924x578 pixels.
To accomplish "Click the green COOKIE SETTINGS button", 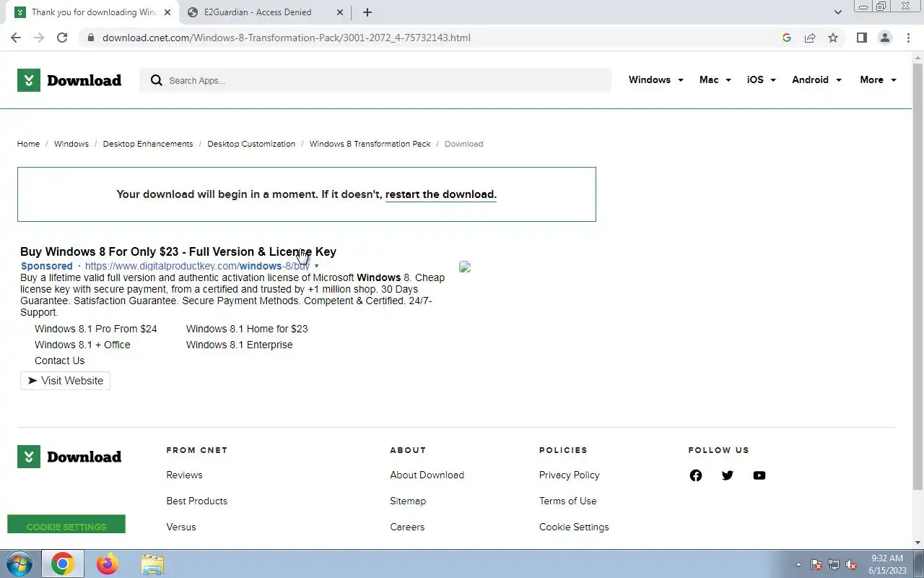I will point(66,525).
